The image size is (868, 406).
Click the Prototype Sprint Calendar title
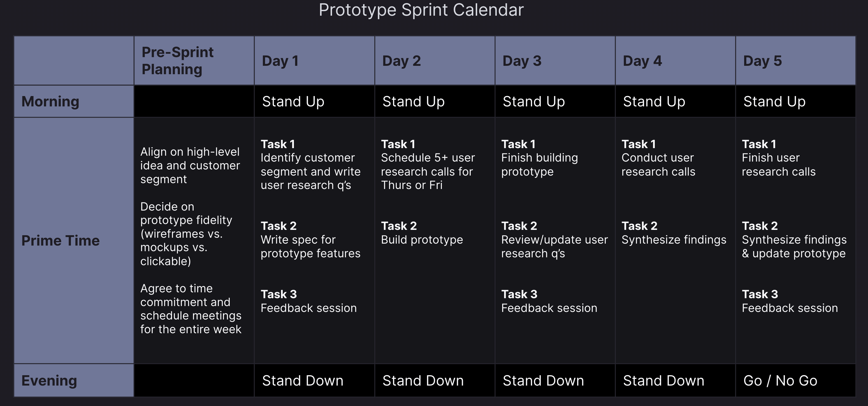(x=421, y=10)
